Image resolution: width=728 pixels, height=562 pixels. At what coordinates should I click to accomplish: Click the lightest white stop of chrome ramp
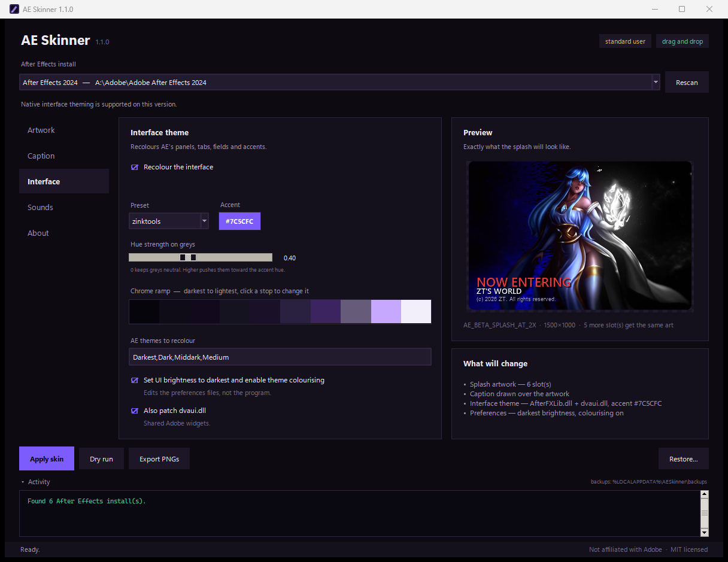coord(416,312)
